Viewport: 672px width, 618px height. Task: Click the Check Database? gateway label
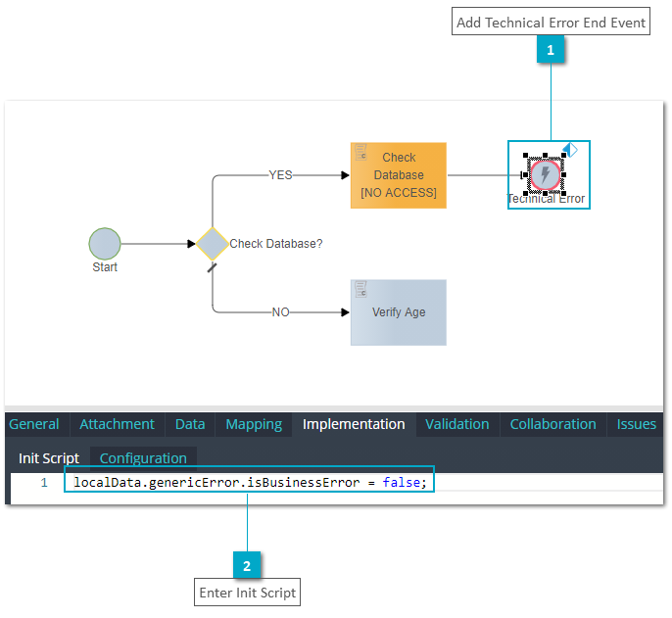[276, 244]
